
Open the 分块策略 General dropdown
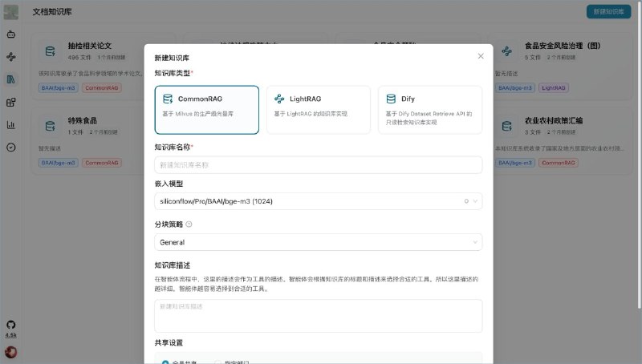(318, 242)
